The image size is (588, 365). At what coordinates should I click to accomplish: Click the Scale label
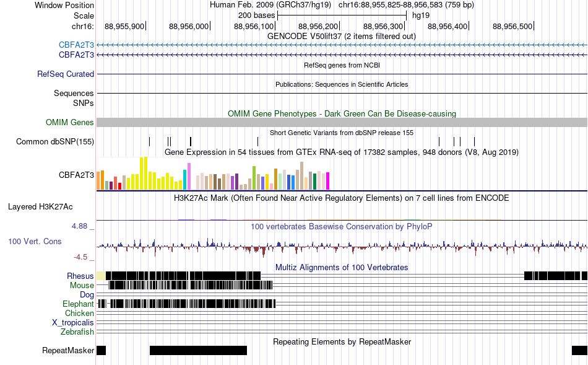click(x=84, y=15)
